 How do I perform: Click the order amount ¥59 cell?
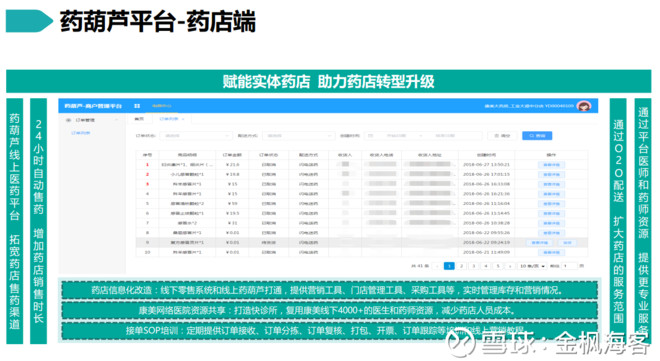point(232,204)
